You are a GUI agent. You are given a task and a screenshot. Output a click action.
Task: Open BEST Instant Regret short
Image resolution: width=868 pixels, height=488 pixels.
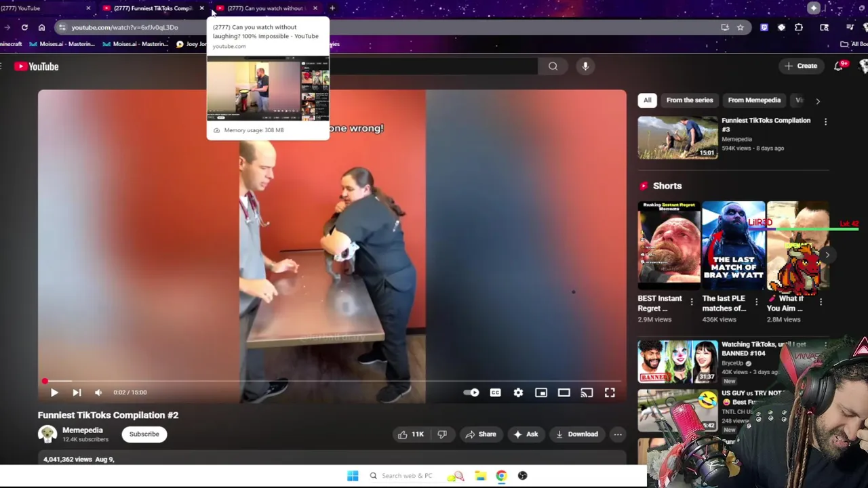pyautogui.click(x=669, y=246)
